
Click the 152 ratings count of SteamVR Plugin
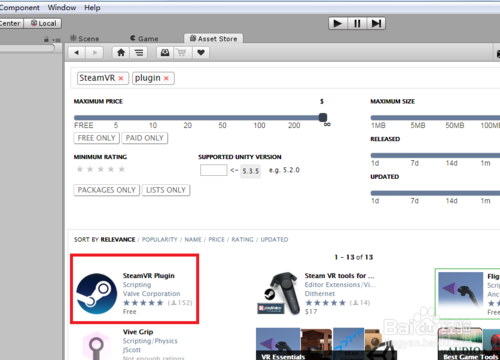coord(180,303)
